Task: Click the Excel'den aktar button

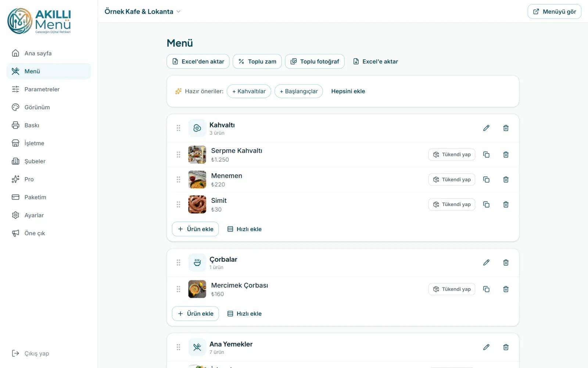Action: (198, 61)
